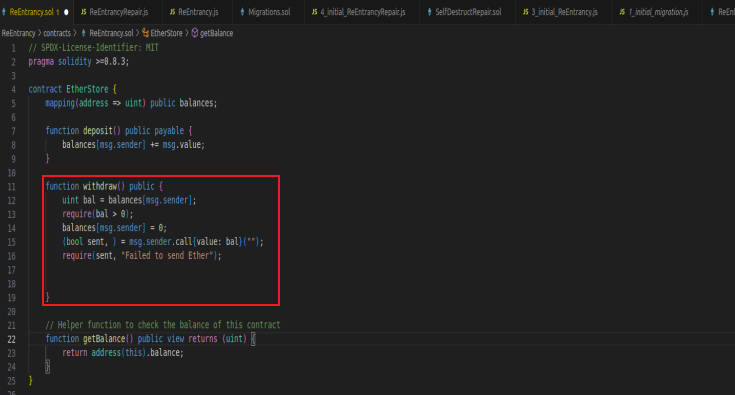
Task: Open the 3_initial_ReEntrancy.js tab
Action: click(x=564, y=12)
